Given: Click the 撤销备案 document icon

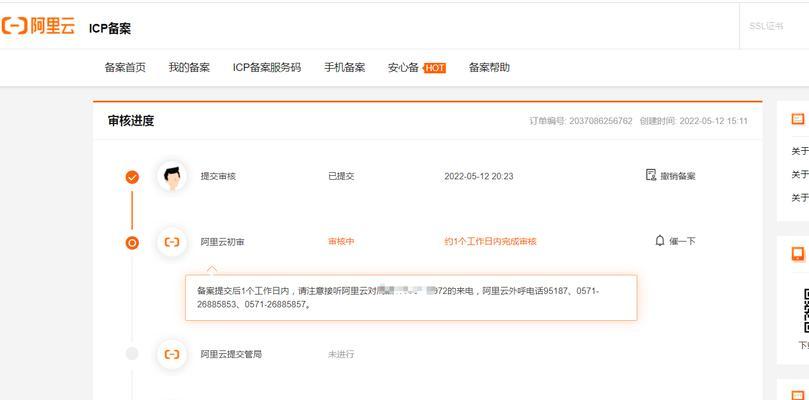Looking at the screenshot, I should pos(651,175).
